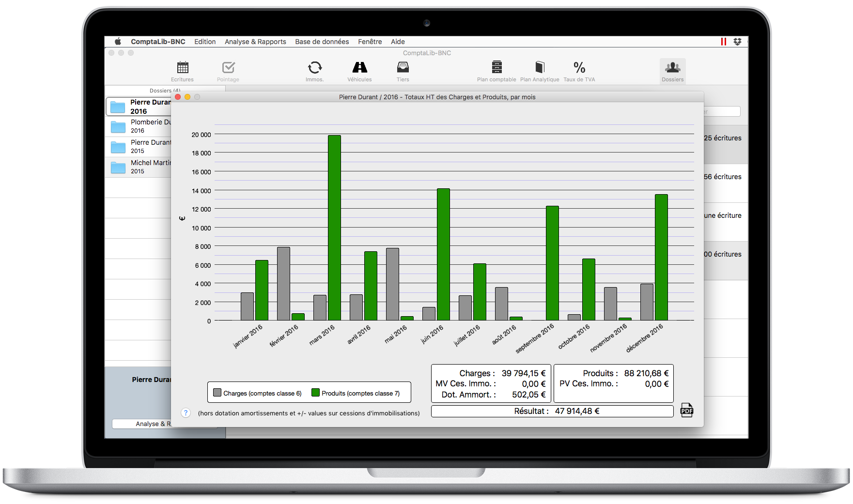Open the Base de données menu
Viewport: 853px width, 504px height.
click(322, 42)
